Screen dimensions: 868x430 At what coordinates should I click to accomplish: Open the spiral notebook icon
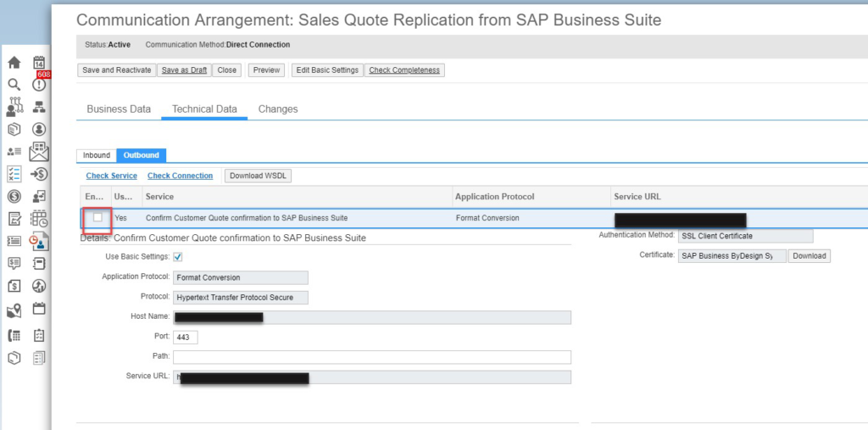tap(39, 263)
